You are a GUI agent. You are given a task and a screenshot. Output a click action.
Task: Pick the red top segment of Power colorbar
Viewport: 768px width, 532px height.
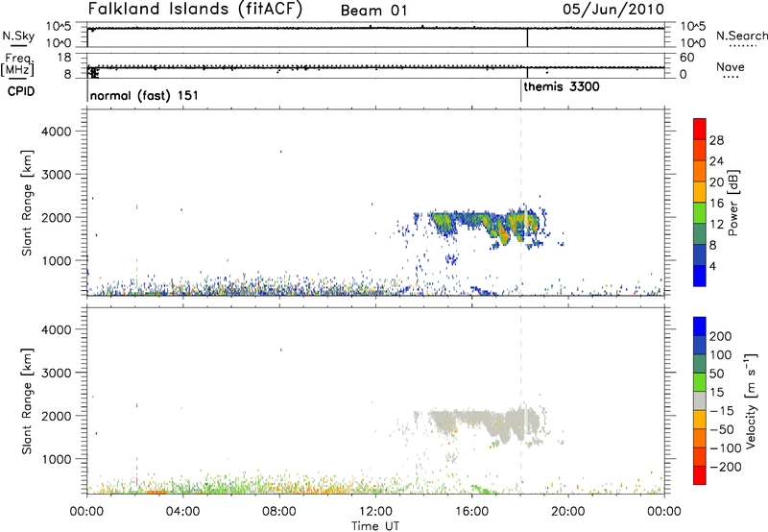pos(700,129)
